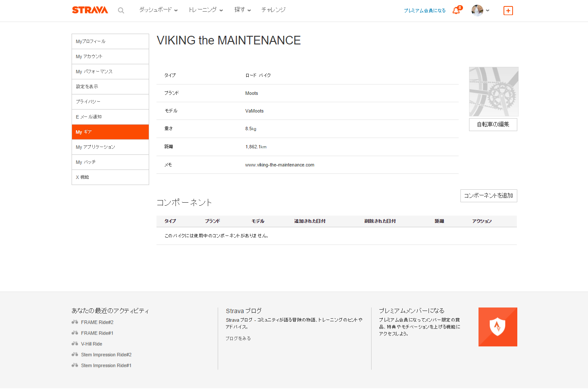The height and width of the screenshot is (392, 588).
Task: Select My ギア in the sidebar
Action: click(110, 132)
